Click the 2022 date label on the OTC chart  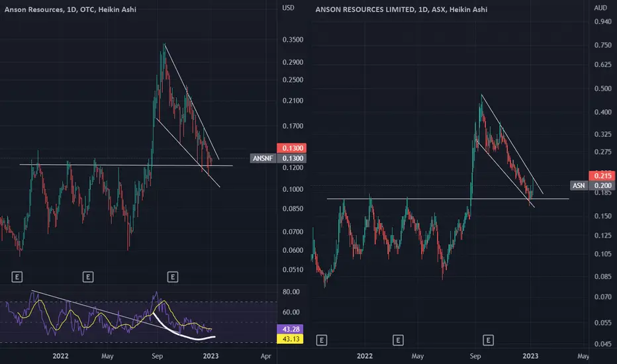click(61, 356)
